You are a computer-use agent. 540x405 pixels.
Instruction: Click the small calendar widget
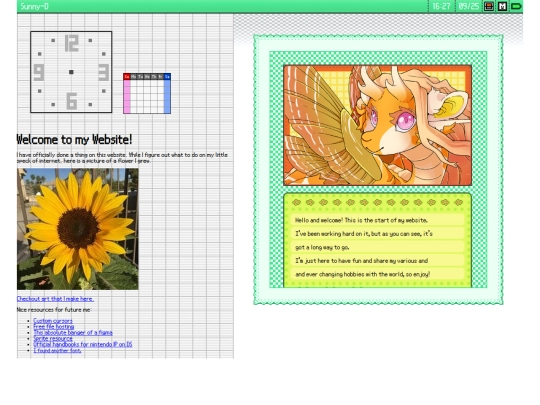pos(147,93)
